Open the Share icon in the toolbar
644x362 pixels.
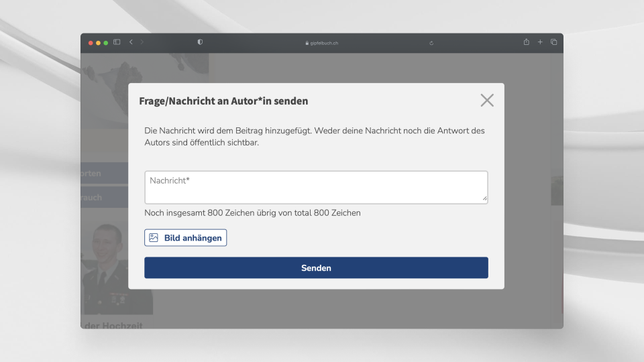(527, 42)
